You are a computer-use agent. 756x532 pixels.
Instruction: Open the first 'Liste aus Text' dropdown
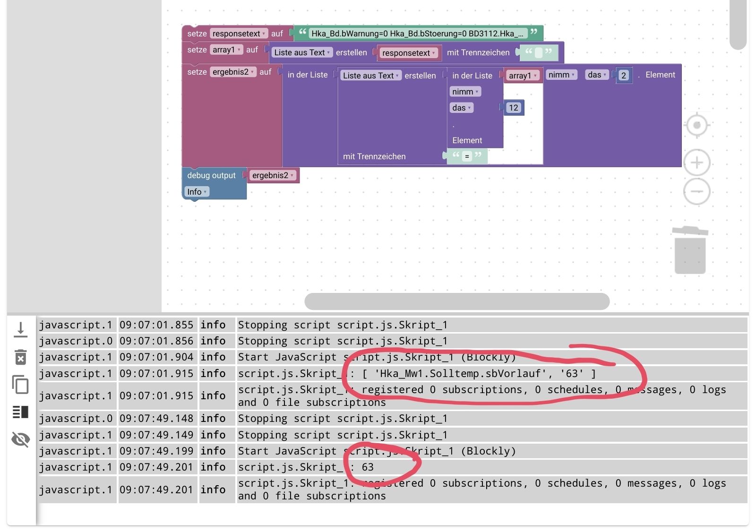pos(302,52)
